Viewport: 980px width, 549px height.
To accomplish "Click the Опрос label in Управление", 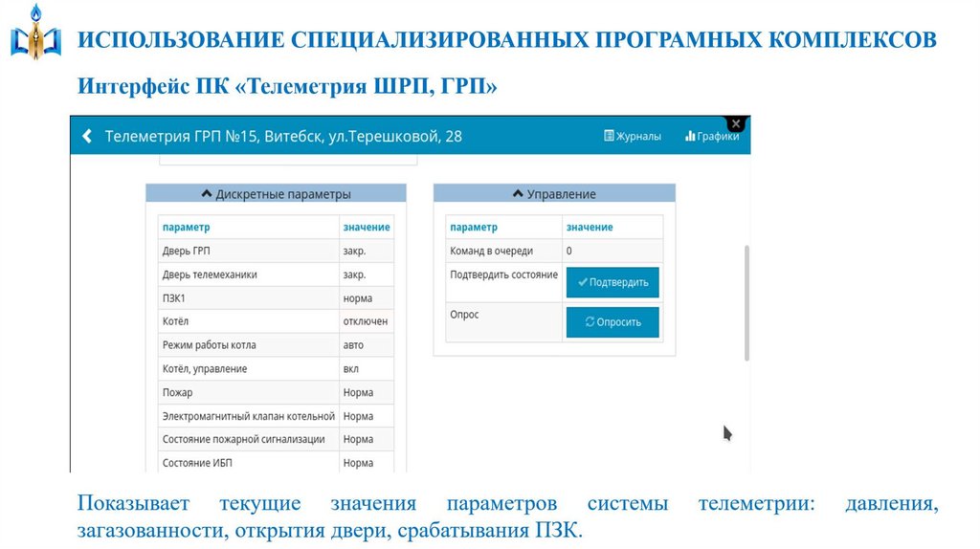I will [x=464, y=315].
